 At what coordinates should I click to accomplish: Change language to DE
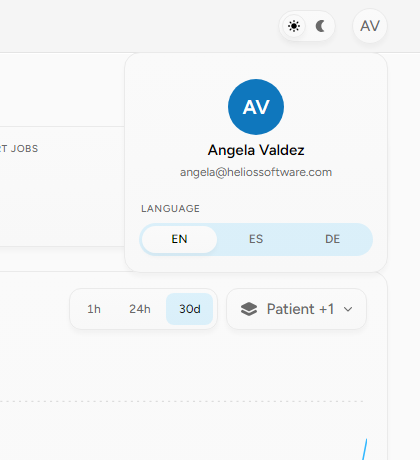(332, 239)
